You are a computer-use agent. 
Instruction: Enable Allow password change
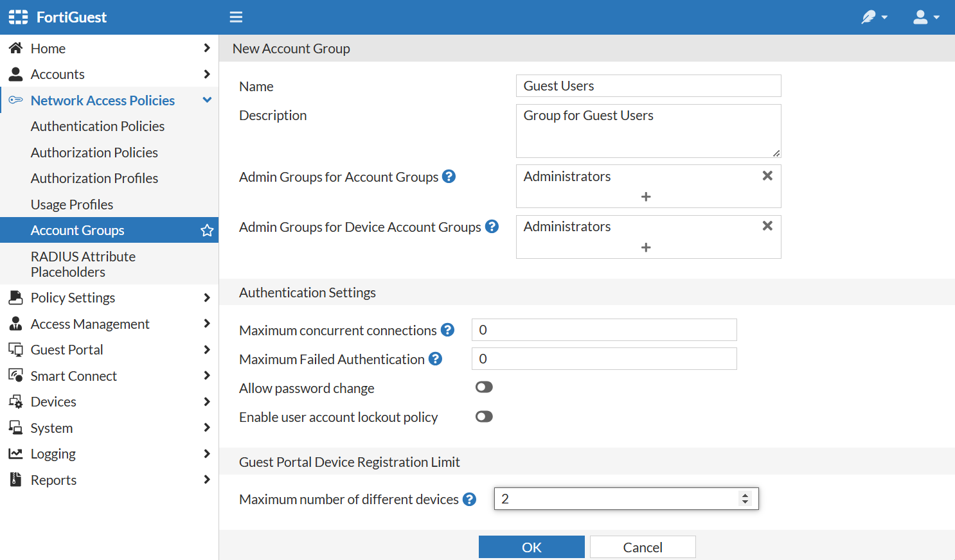point(484,387)
